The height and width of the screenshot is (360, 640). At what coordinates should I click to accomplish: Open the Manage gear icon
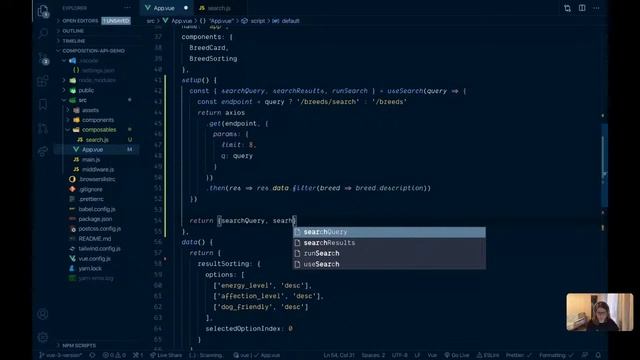[x=43, y=337]
